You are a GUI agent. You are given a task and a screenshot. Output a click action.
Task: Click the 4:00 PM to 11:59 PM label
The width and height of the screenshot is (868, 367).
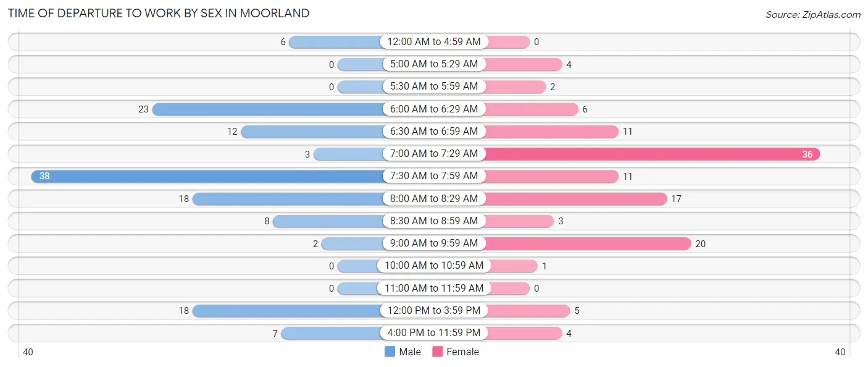[434, 333]
